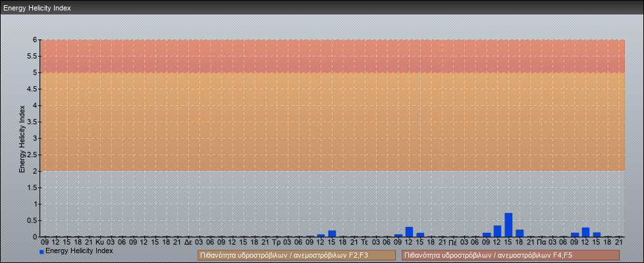Click the Τε day label on x-axis
The height and width of the screenshot is (263, 644).
[364, 243]
